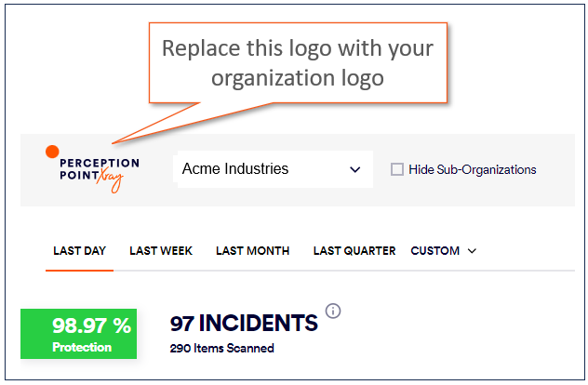This screenshot has height=385, width=588.
Task: Click the 98.97 % percentage value
Action: [x=91, y=325]
